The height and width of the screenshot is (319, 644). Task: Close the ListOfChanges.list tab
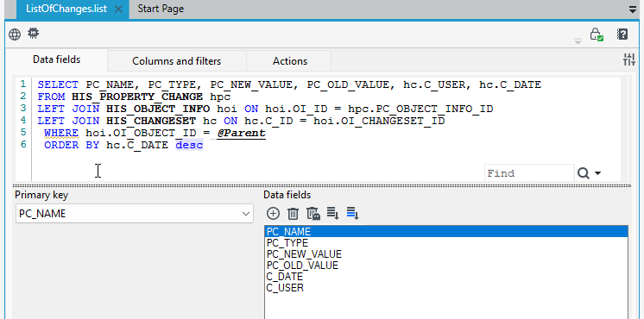tap(118, 9)
